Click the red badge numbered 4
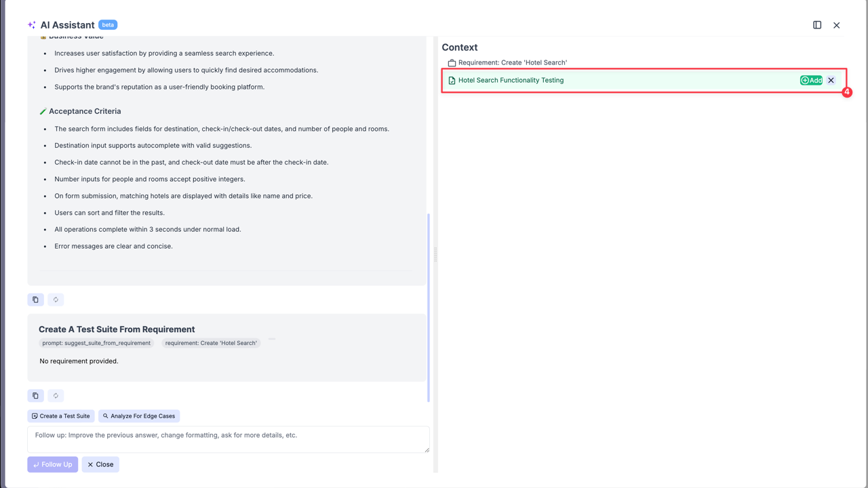868x488 pixels. coord(847,92)
